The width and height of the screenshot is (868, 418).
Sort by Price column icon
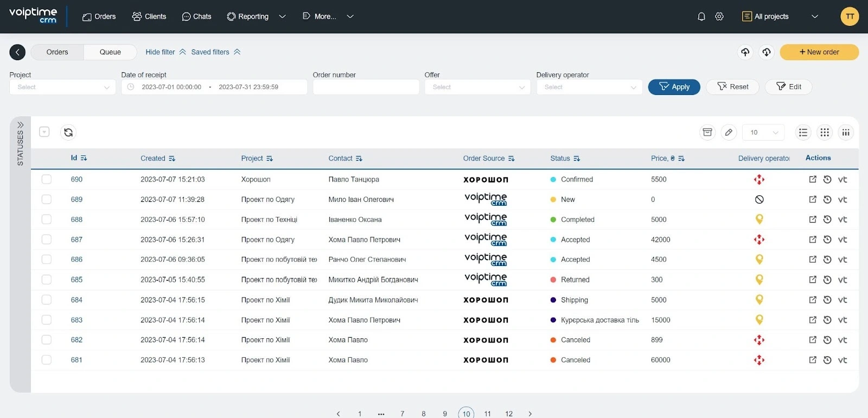pos(681,159)
